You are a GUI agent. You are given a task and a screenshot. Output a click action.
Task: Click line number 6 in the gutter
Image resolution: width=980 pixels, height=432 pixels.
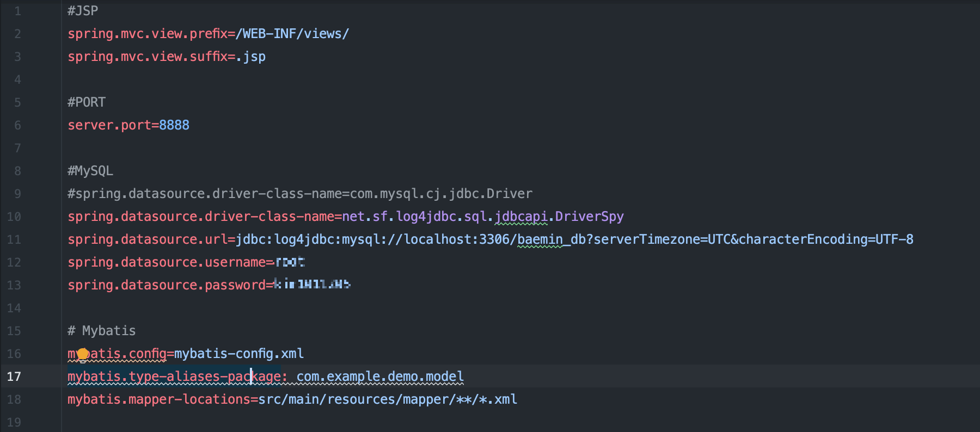click(x=17, y=125)
